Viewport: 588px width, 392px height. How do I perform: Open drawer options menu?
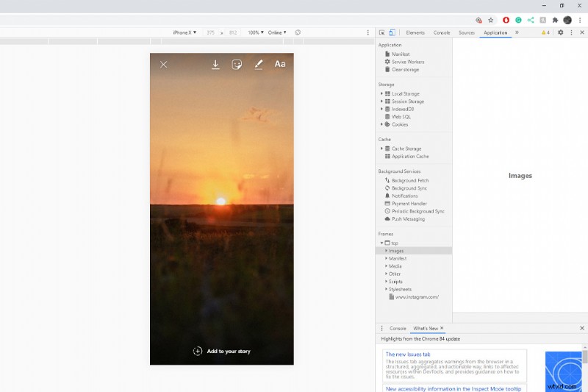coord(381,328)
